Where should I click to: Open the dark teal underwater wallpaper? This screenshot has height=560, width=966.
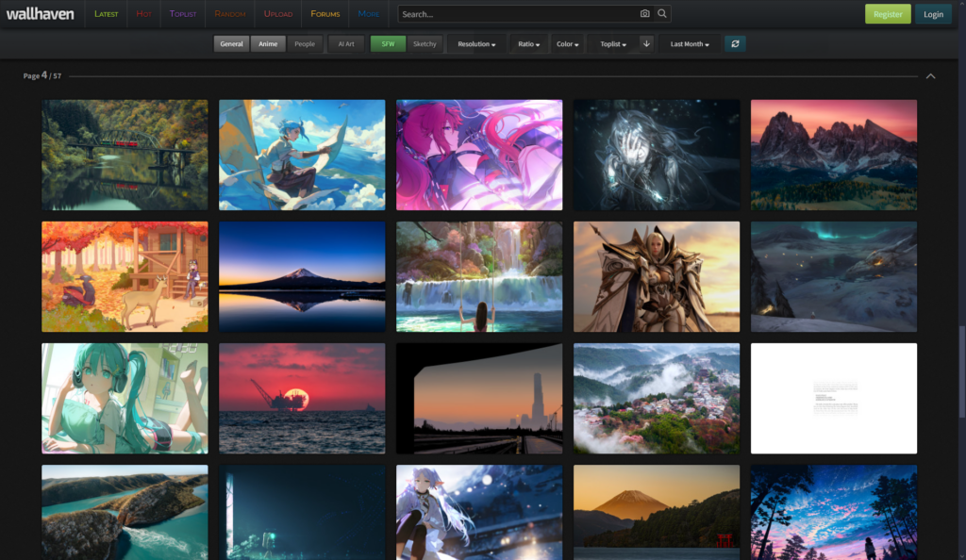pyautogui.click(x=302, y=512)
